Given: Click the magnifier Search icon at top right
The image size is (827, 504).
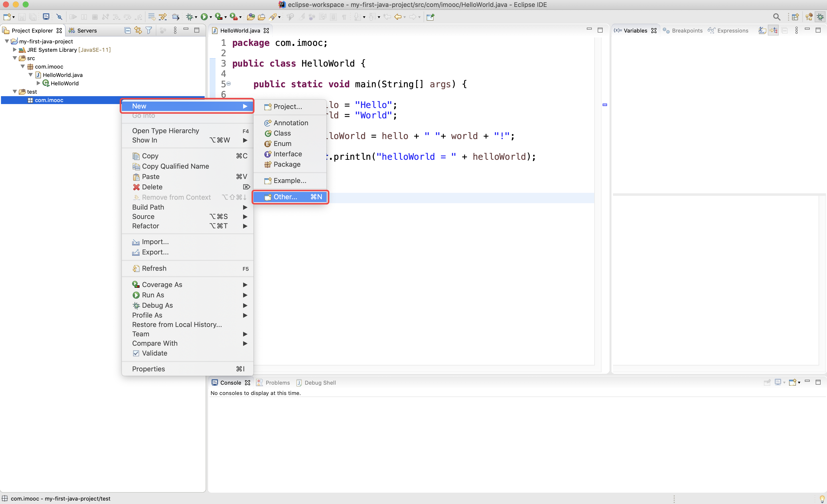Looking at the screenshot, I should (x=776, y=17).
